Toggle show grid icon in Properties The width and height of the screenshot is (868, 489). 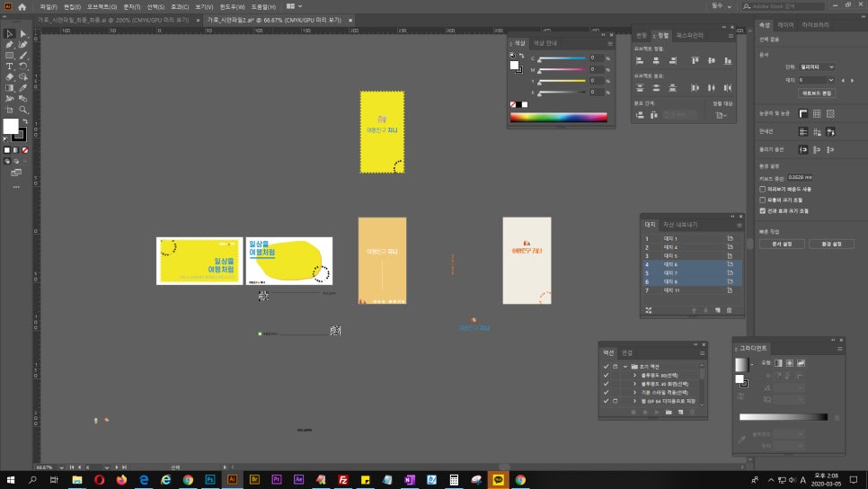pyautogui.click(x=817, y=113)
